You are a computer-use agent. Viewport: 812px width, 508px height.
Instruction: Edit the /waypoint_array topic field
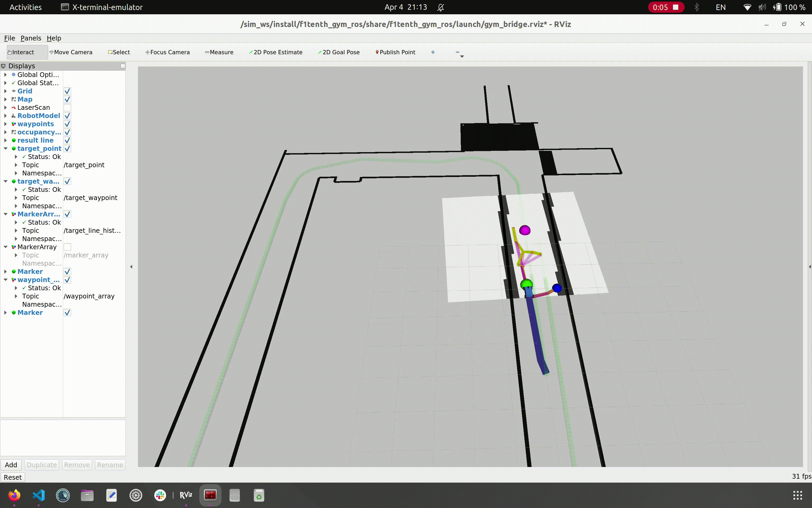(94, 296)
